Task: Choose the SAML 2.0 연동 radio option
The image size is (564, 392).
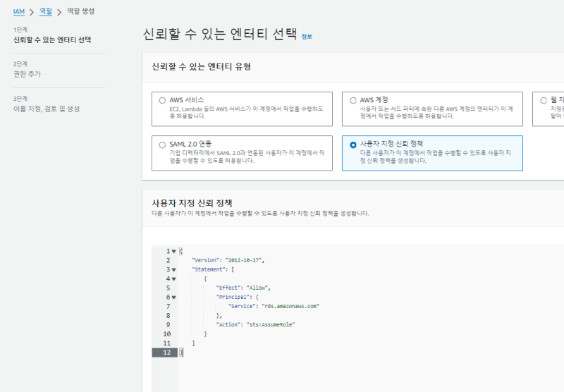Action: pyautogui.click(x=163, y=144)
